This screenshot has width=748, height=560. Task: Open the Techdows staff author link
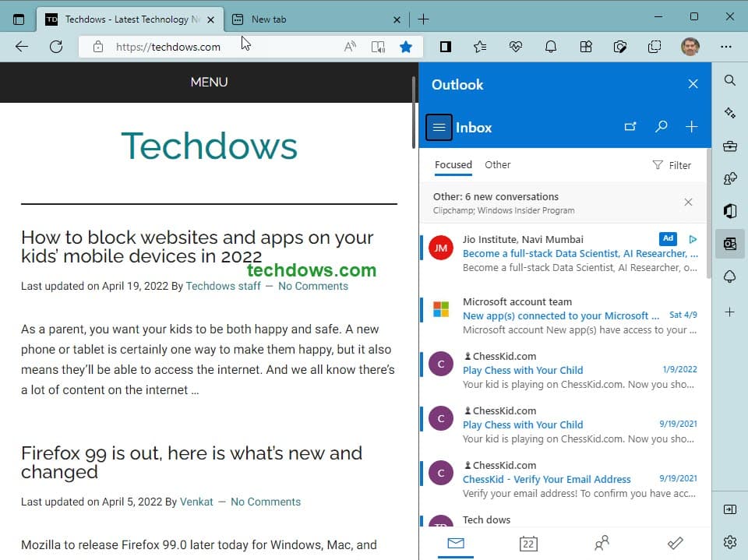224,286
